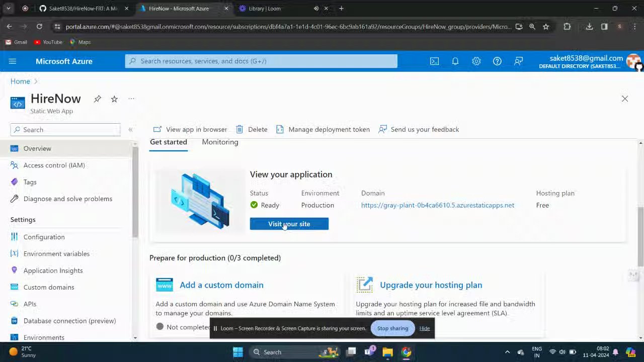Open a new browser tab
Screen dimensions: 644x362
[x=341, y=9]
